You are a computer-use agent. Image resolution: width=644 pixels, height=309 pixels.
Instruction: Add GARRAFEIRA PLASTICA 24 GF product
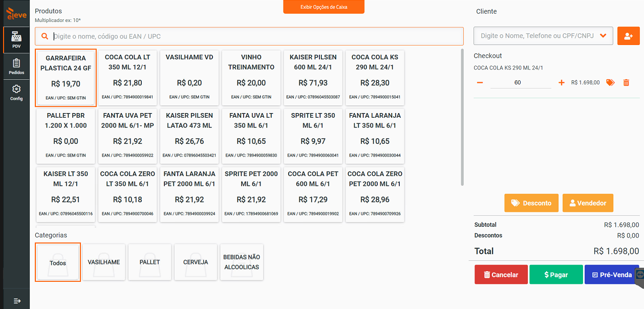pos(66,78)
